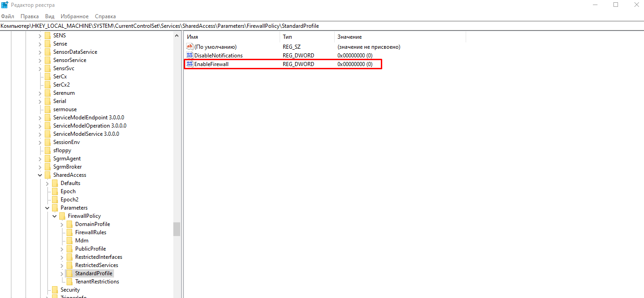Click the StandardProfile folder icon
Image resolution: width=644 pixels, height=298 pixels.
[x=69, y=273]
